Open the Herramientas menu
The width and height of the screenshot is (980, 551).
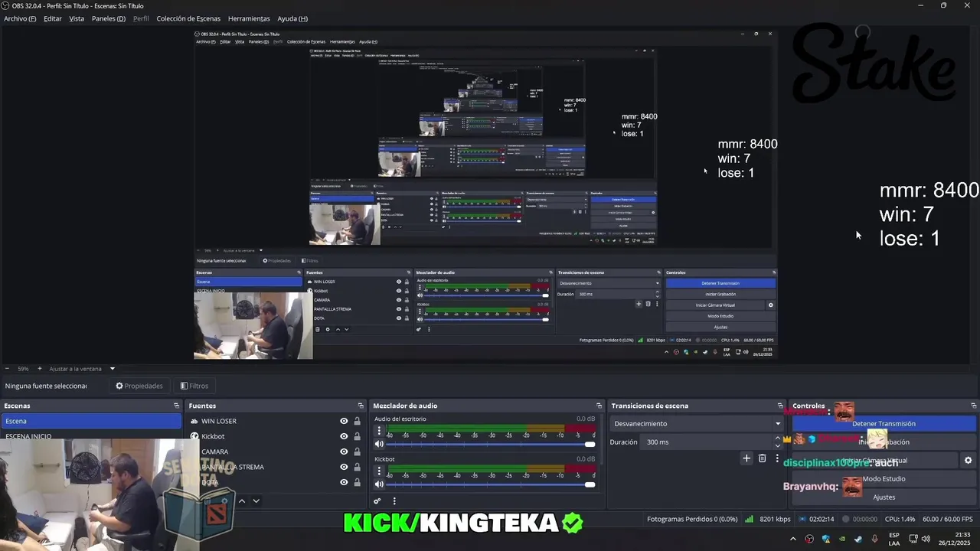(249, 18)
